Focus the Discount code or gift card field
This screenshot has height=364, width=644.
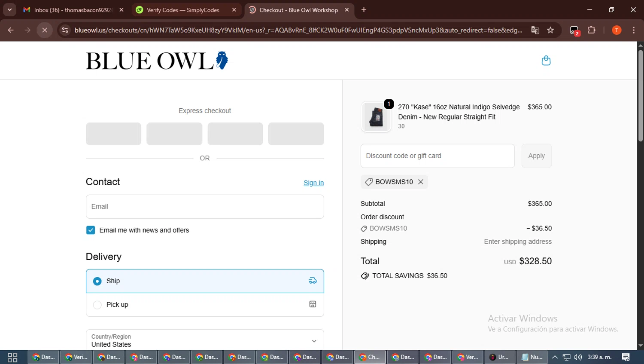point(437,156)
